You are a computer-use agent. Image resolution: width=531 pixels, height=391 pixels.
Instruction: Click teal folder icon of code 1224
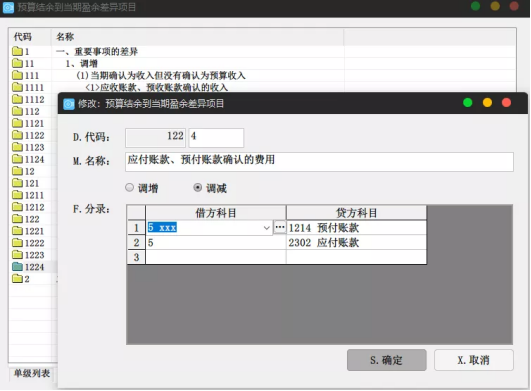[x=17, y=267]
